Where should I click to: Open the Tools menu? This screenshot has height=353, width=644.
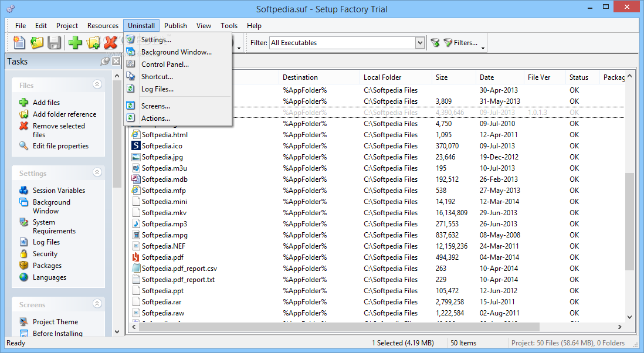coord(229,25)
